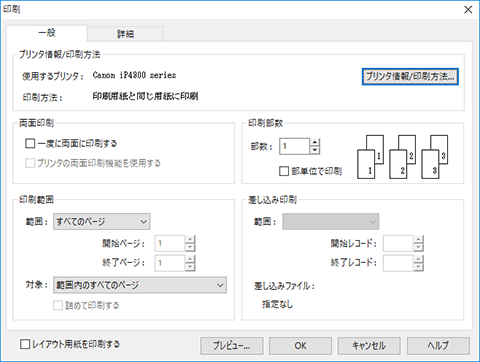The image size is (480, 362).
Task: Click printer name Canon iP4300 series
Action: [x=134, y=75]
